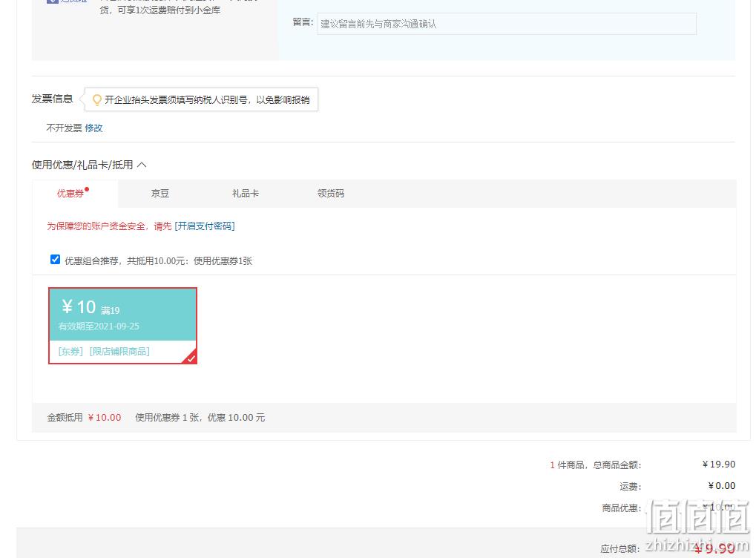Click 修改 link next to 不开发票
The height and width of the screenshot is (558, 756).
(x=93, y=128)
